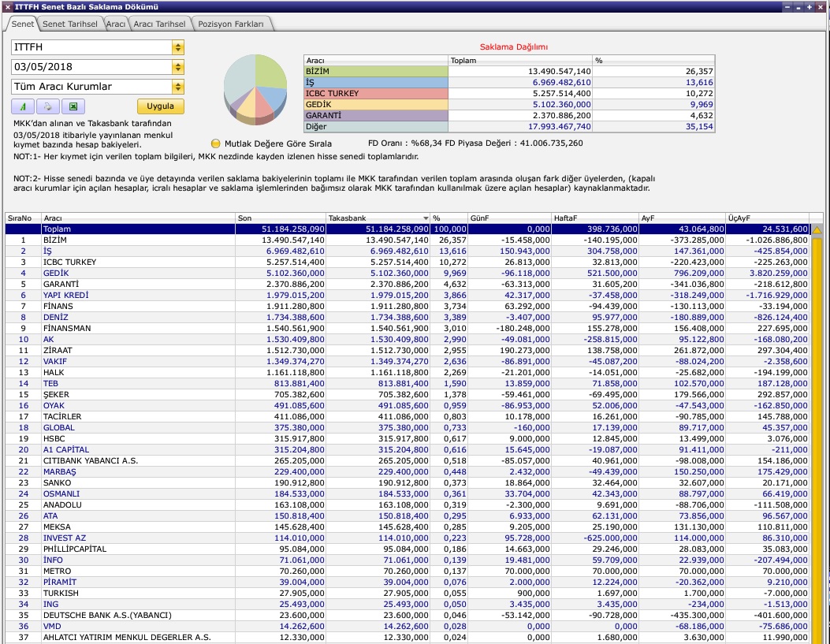
Task: Close window with left title bar X
Action: point(7,7)
